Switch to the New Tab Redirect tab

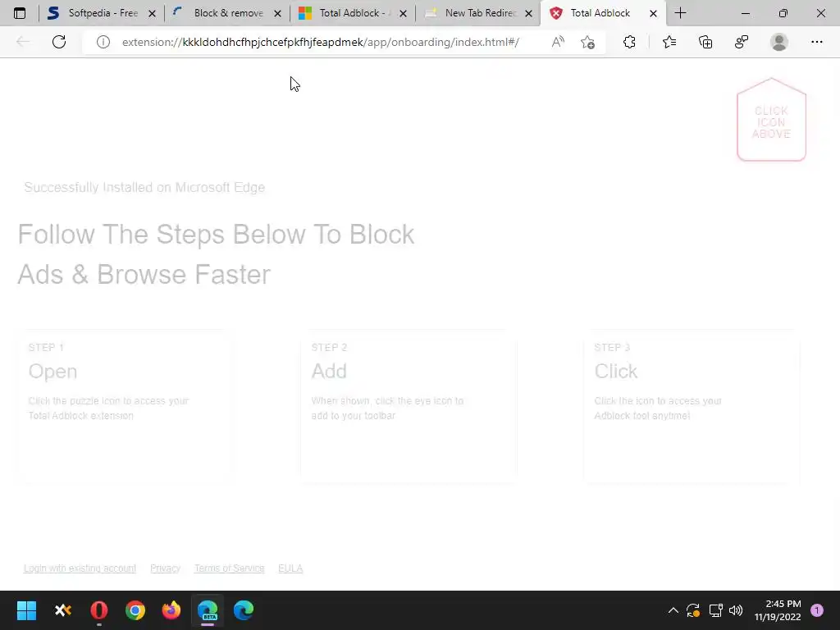click(x=478, y=13)
